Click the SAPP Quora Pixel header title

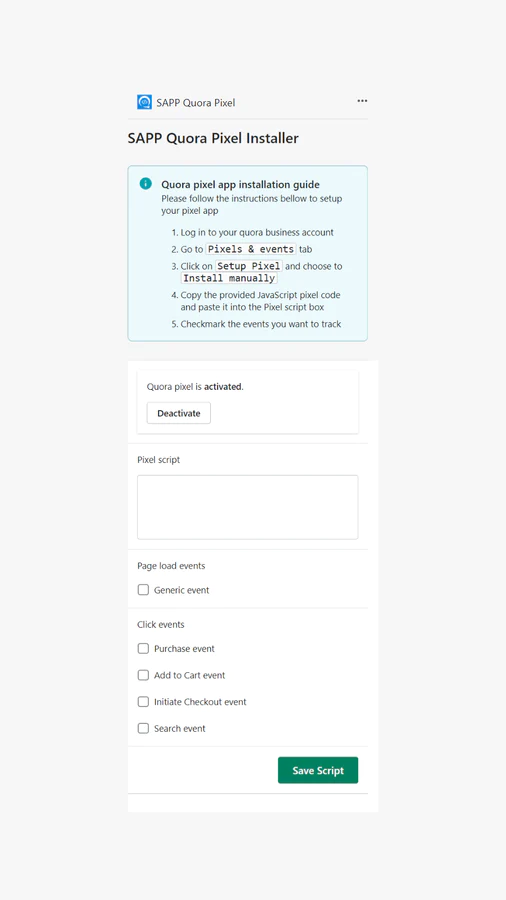click(196, 103)
